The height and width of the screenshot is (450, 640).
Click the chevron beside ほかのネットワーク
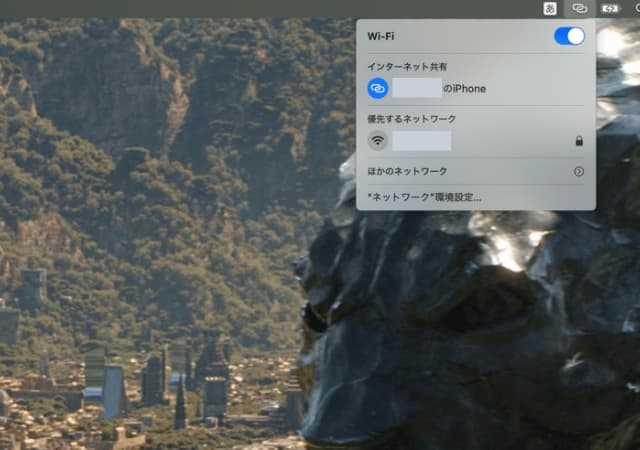point(579,172)
